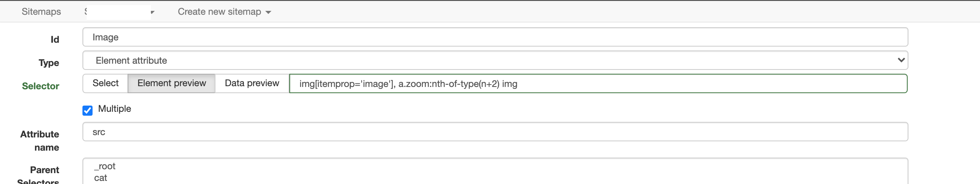The width and height of the screenshot is (980, 184).
Task: Uncheck the Multiple checkbox
Action: (87, 111)
